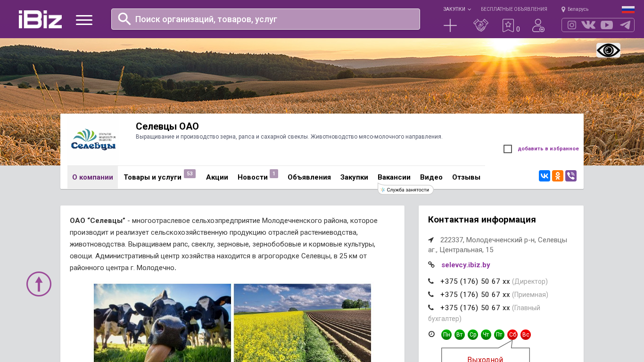The width and height of the screenshot is (644, 362).
Task: Select Monday 'Пн' schedule circle
Action: click(x=446, y=335)
